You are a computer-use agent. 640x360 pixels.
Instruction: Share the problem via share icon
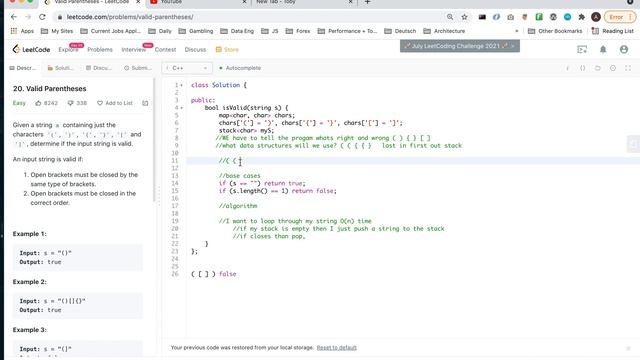tap(145, 103)
